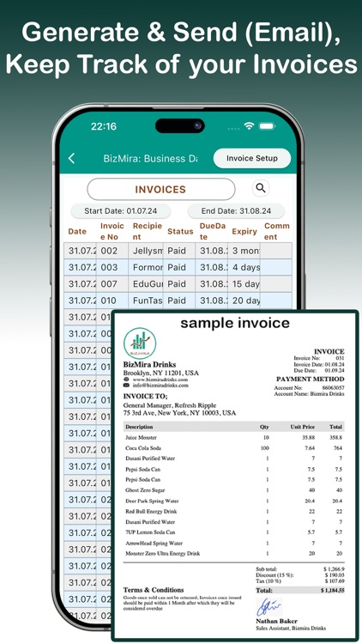Tap the Jellysm recipient cell
The height and width of the screenshot is (644, 362).
tap(146, 251)
